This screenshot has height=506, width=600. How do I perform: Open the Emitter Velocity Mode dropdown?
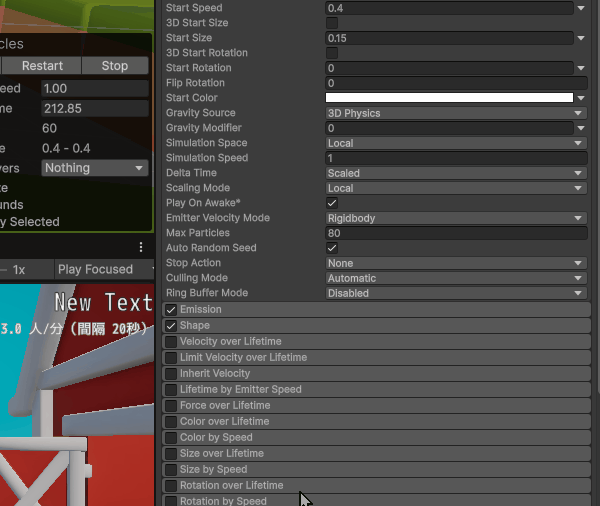pos(455,218)
